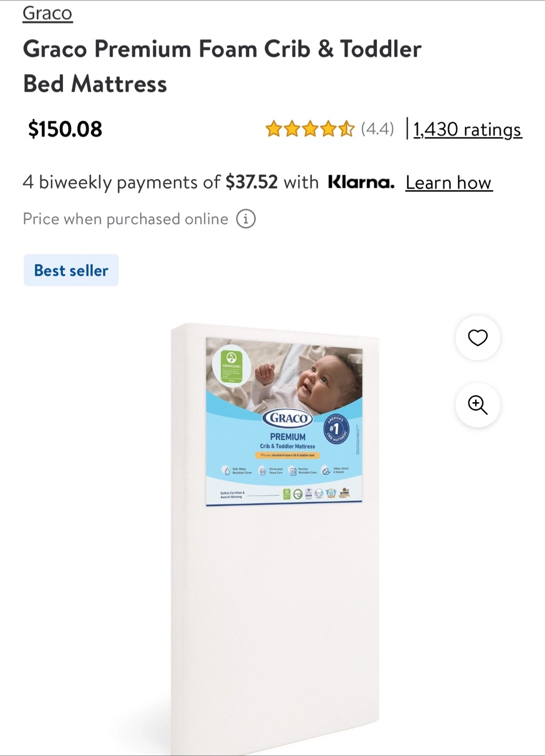
Task: Click the magnifier zoom image icon
Action: (x=478, y=405)
